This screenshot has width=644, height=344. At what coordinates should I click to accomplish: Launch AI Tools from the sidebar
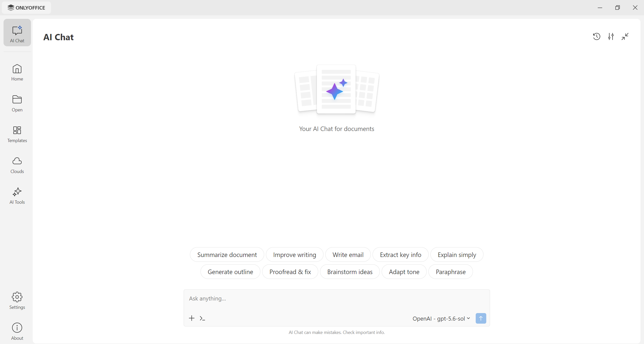tap(17, 196)
